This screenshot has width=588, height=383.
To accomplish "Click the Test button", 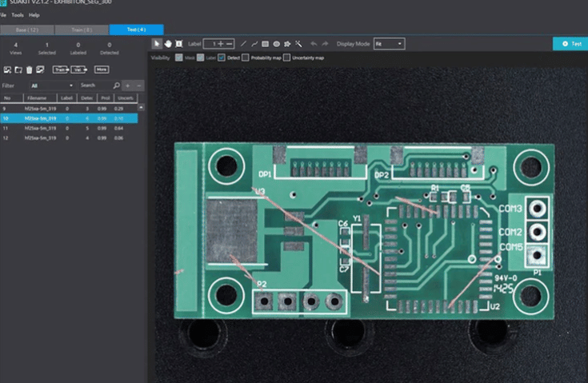I will pos(570,43).
